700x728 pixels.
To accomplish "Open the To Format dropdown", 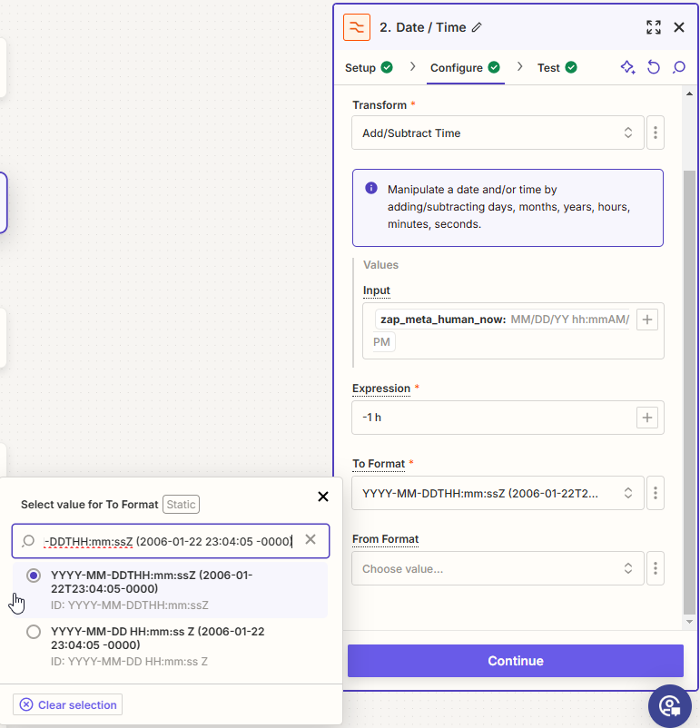I will pos(497,494).
